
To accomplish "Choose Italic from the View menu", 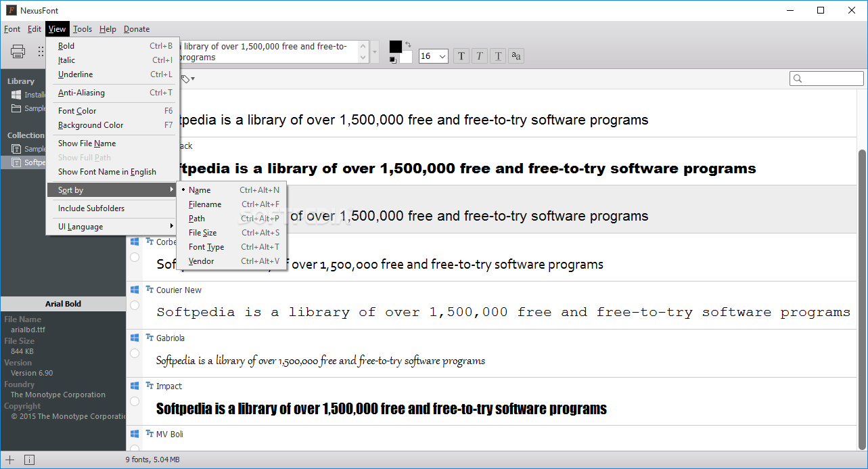I will [x=113, y=60].
